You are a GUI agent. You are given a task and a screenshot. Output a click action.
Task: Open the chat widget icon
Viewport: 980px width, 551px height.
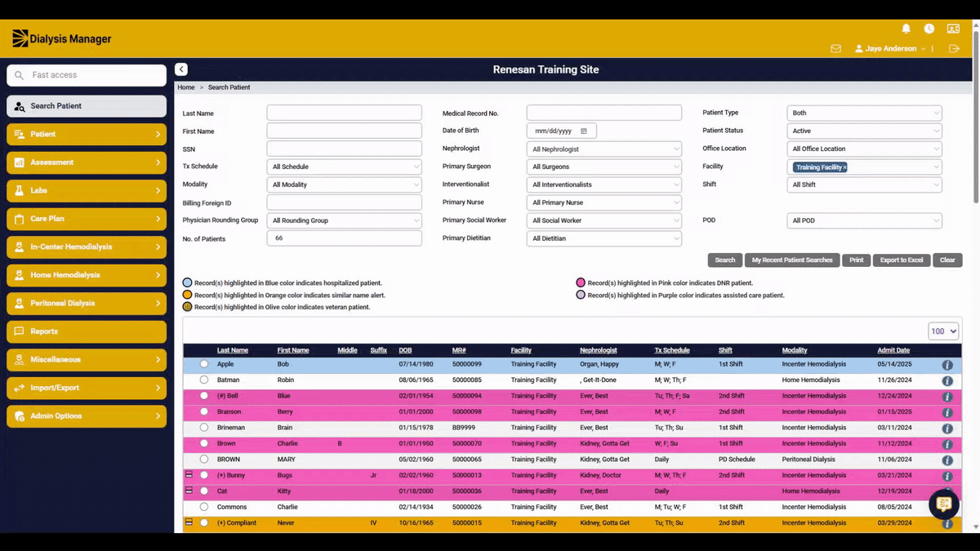coord(944,504)
